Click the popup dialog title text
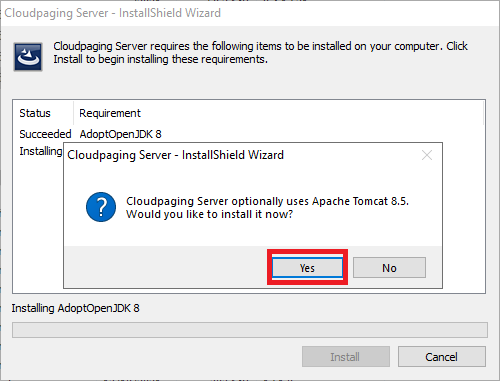Screen dimensions: 500x381 pyautogui.click(x=175, y=155)
